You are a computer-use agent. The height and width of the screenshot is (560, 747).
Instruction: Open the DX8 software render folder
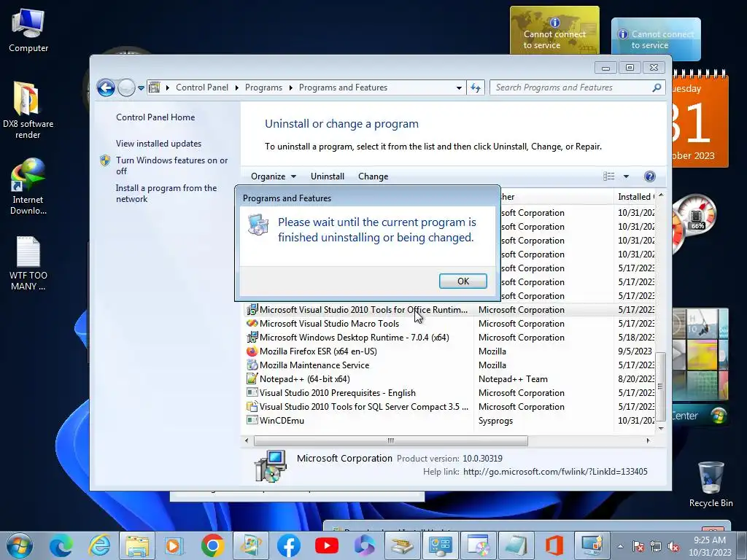tap(28, 111)
